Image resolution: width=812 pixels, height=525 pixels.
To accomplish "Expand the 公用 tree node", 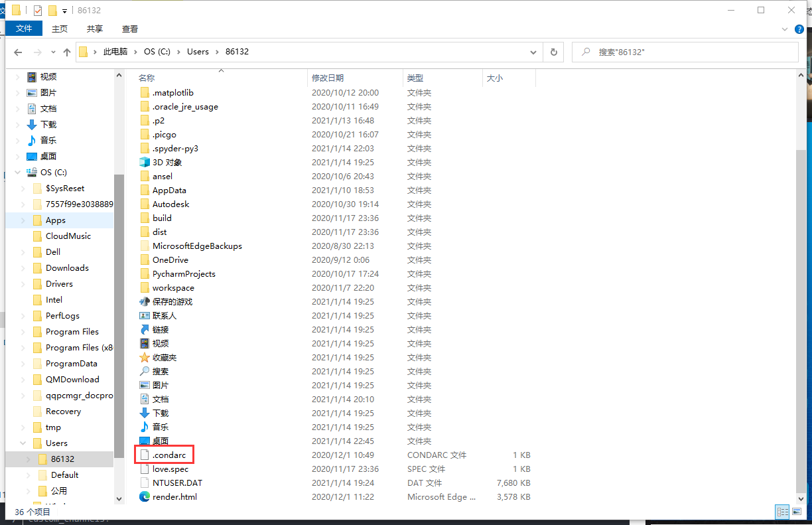I will [x=28, y=491].
